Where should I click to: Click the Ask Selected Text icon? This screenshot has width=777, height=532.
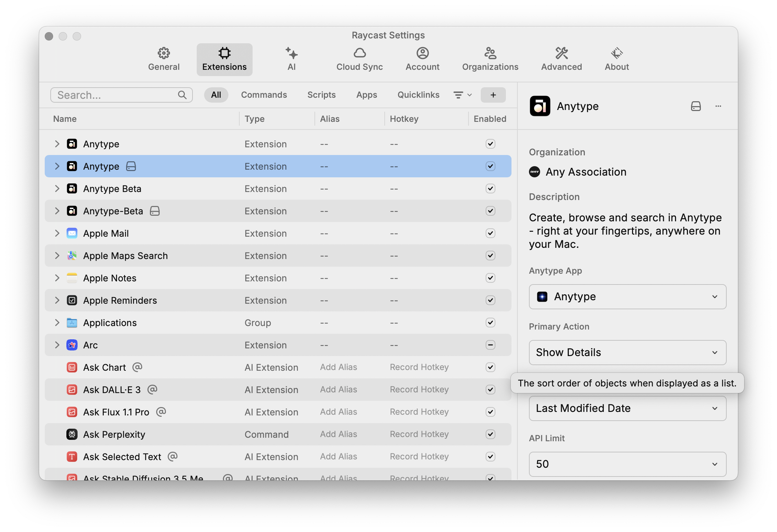72,457
